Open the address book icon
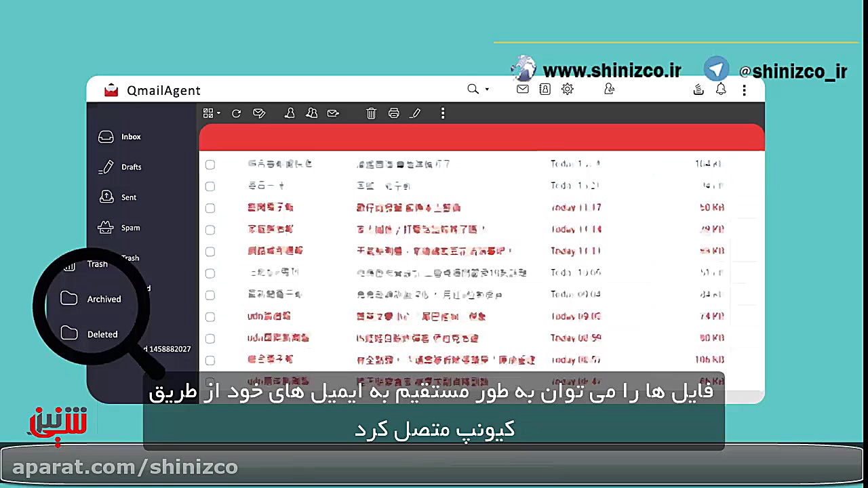This screenshot has height=488, width=868. tap(545, 89)
